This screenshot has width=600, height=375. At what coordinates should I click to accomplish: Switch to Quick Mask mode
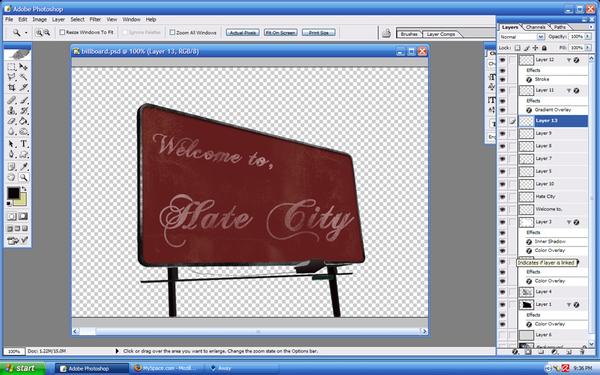click(x=23, y=216)
